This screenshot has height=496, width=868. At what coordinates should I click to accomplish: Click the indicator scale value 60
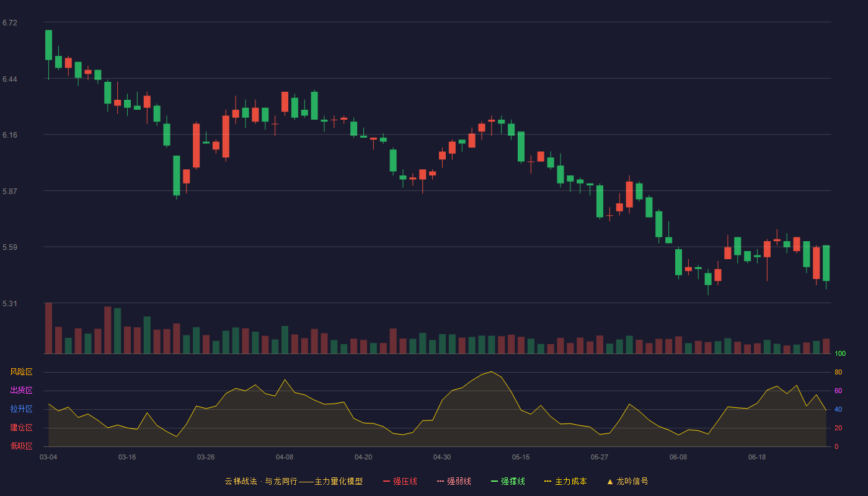coord(838,391)
